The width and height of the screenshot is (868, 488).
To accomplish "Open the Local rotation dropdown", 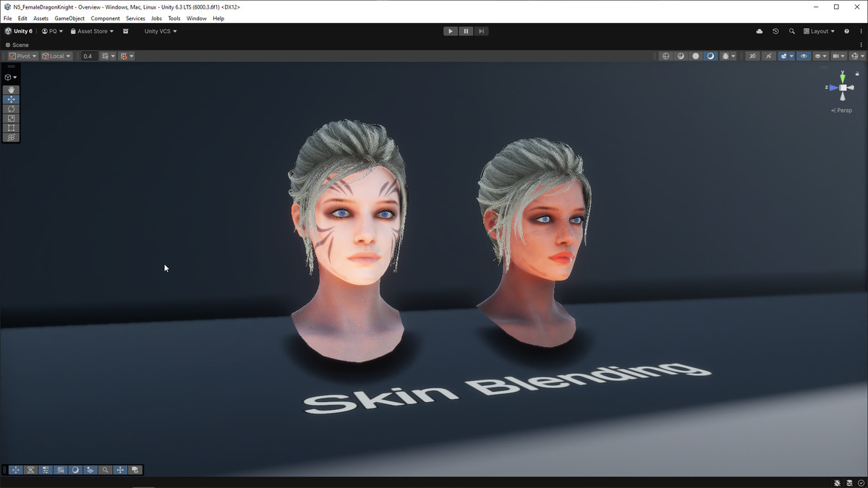I will pyautogui.click(x=56, y=56).
